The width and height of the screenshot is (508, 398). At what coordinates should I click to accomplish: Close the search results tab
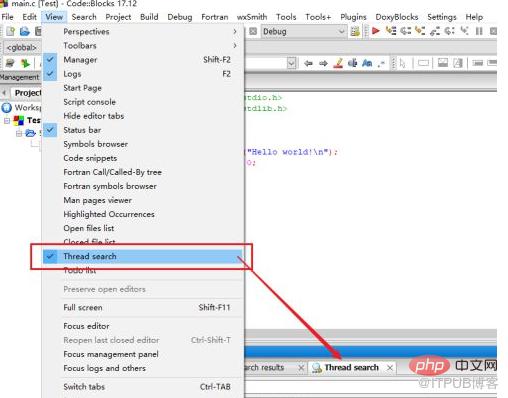click(x=301, y=368)
